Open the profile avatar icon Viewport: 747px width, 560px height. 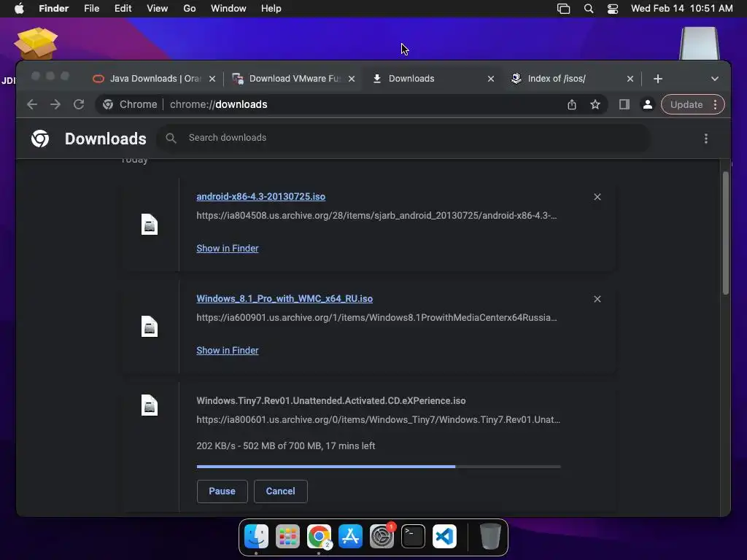(x=648, y=104)
